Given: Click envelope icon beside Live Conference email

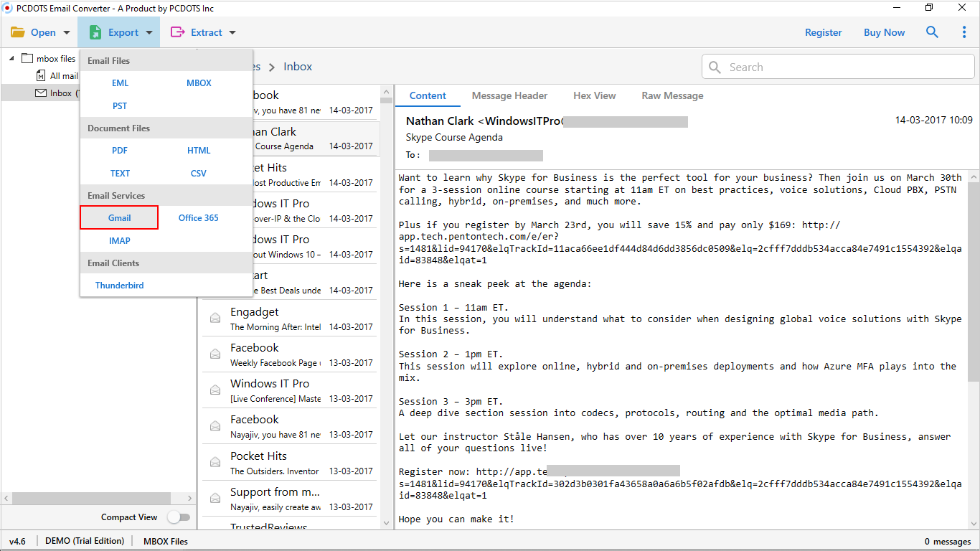Looking at the screenshot, I should point(215,390).
